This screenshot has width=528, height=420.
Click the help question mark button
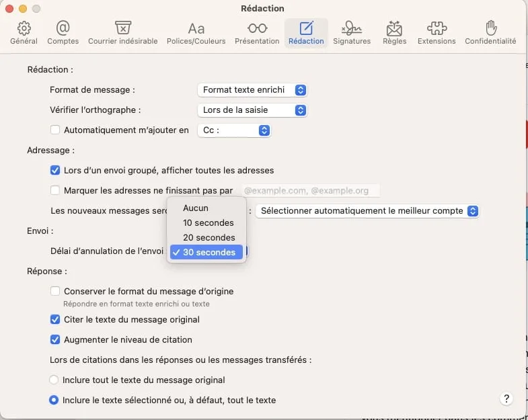tap(506, 398)
